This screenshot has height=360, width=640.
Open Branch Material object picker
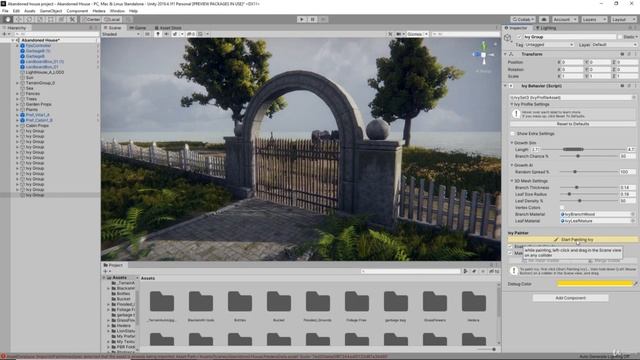tap(633, 214)
